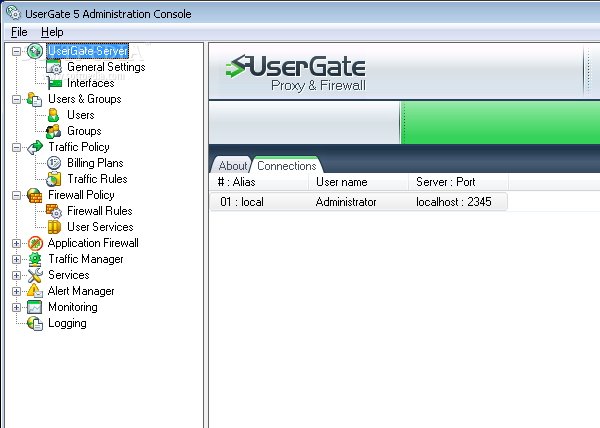Select the Services tree label
600x428 pixels.
point(68,275)
